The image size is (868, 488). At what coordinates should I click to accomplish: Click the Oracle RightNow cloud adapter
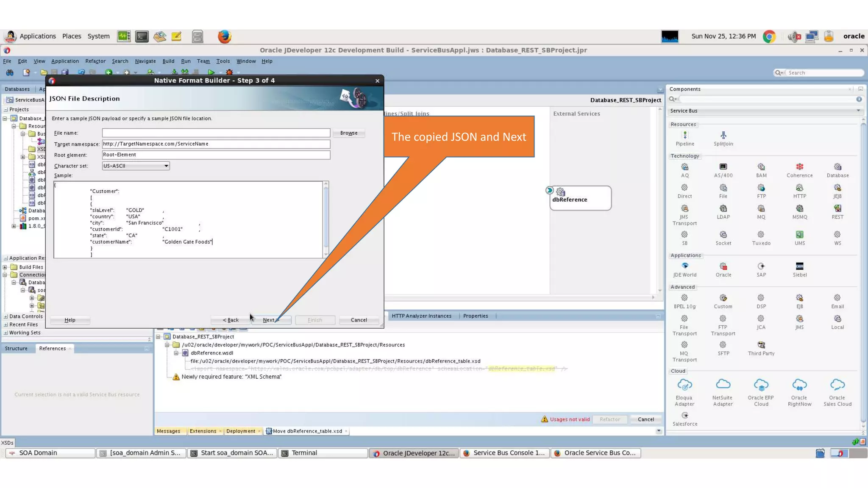click(x=799, y=385)
